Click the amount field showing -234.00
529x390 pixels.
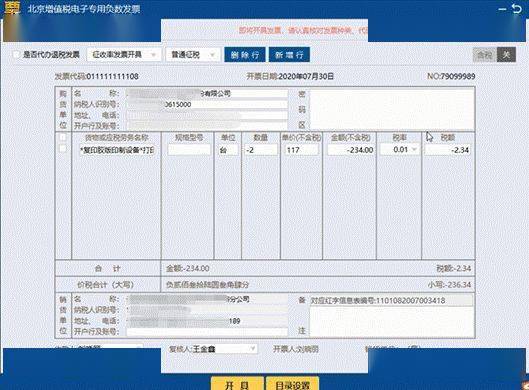tap(351, 150)
